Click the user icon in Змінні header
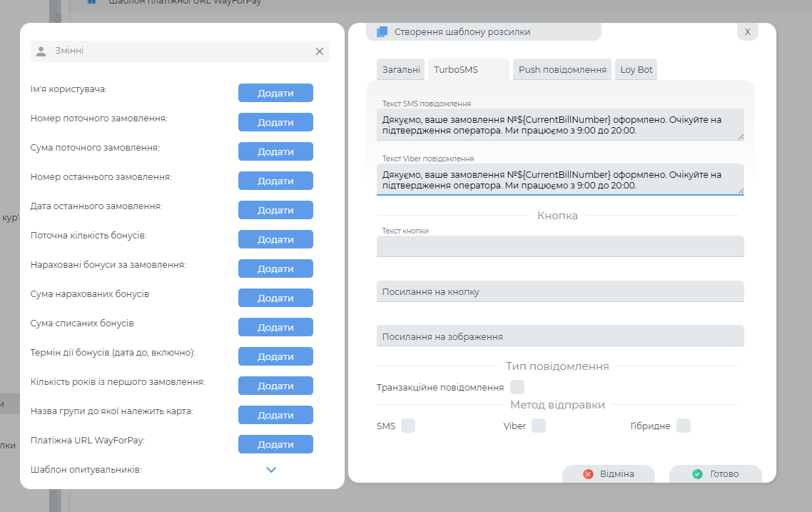812x512 pixels. coord(41,51)
